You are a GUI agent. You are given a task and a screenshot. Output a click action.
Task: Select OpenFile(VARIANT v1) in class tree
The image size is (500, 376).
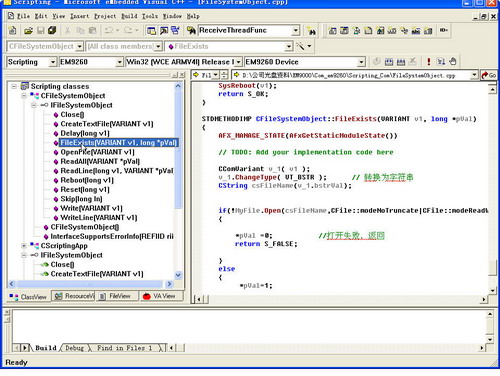97,152
